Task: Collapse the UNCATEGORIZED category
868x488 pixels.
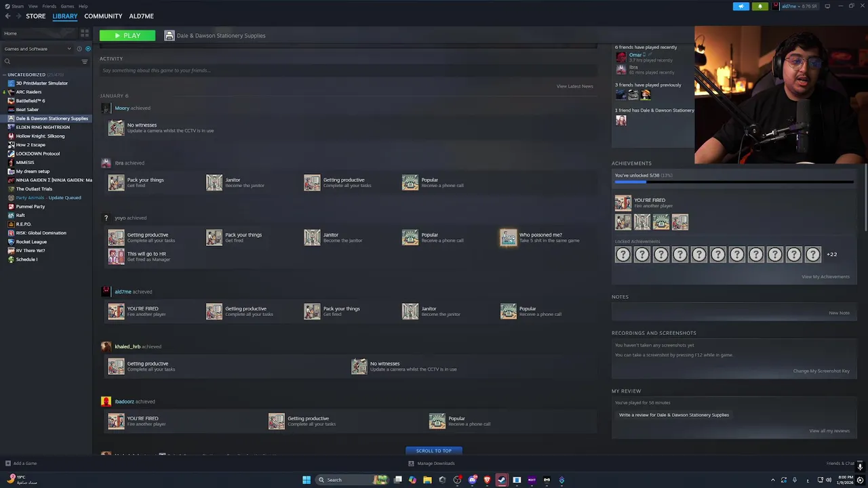Action: (5, 75)
